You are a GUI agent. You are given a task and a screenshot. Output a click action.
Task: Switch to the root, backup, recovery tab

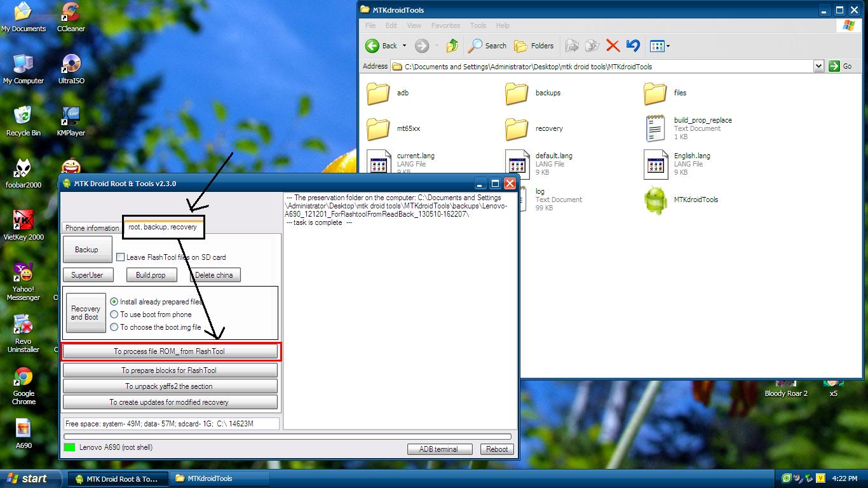pos(163,227)
